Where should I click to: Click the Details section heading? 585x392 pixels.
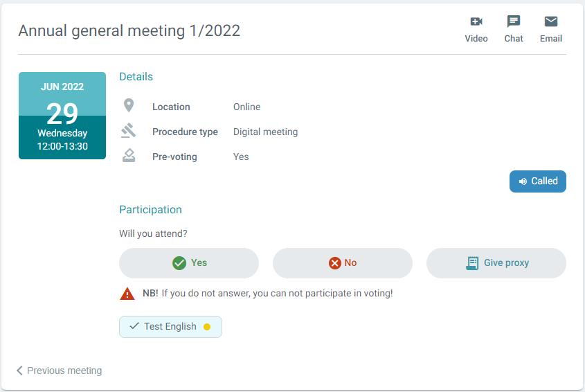click(x=136, y=77)
